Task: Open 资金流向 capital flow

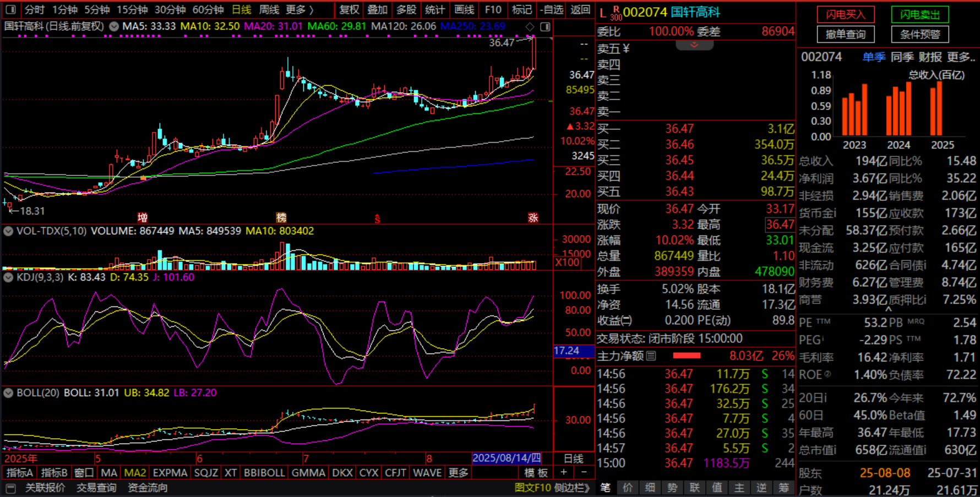Action: [148, 488]
